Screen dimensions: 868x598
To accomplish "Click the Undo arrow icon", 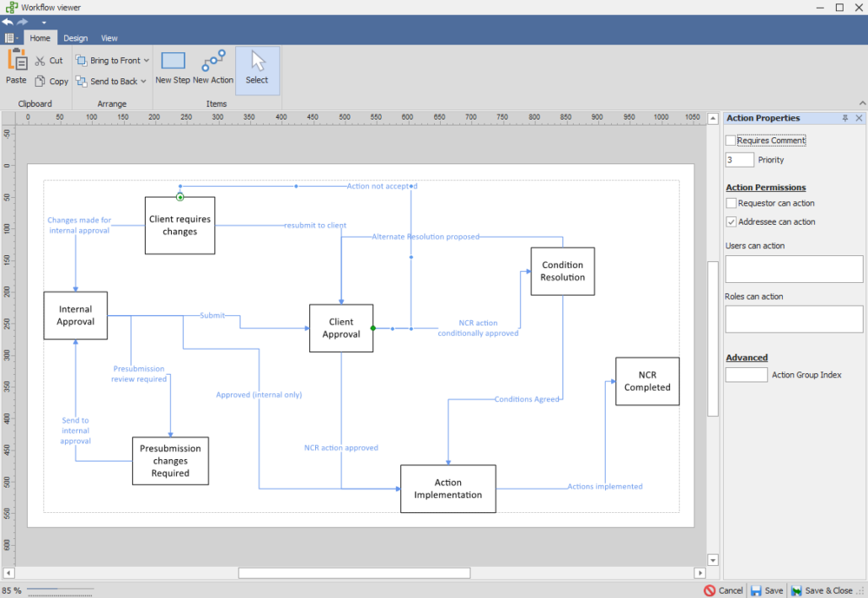I will click(x=7, y=22).
